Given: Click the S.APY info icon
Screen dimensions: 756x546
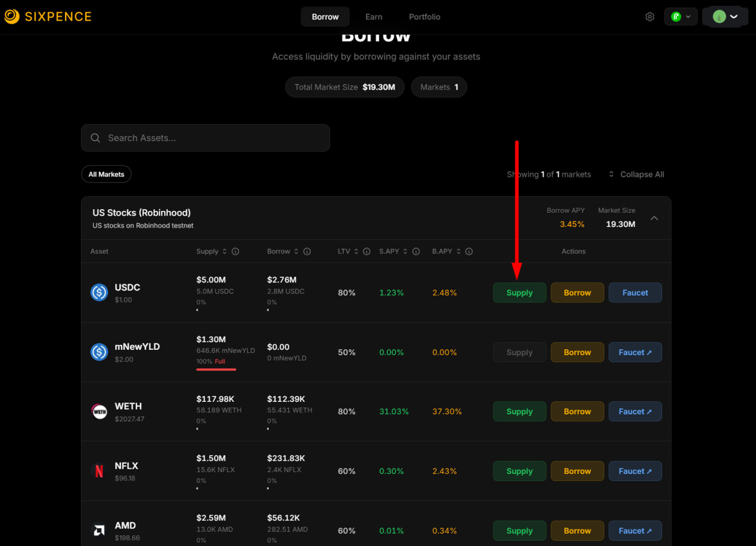Looking at the screenshot, I should point(416,251).
